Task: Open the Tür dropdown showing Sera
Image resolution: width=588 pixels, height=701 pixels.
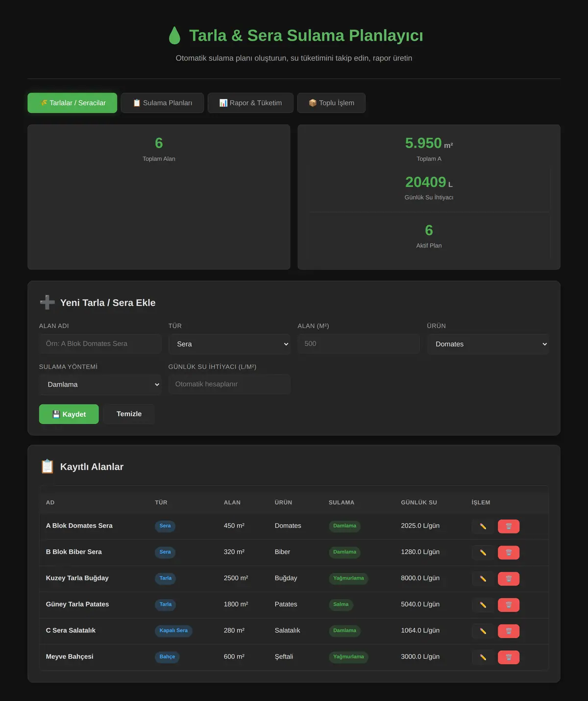Action: [229, 344]
